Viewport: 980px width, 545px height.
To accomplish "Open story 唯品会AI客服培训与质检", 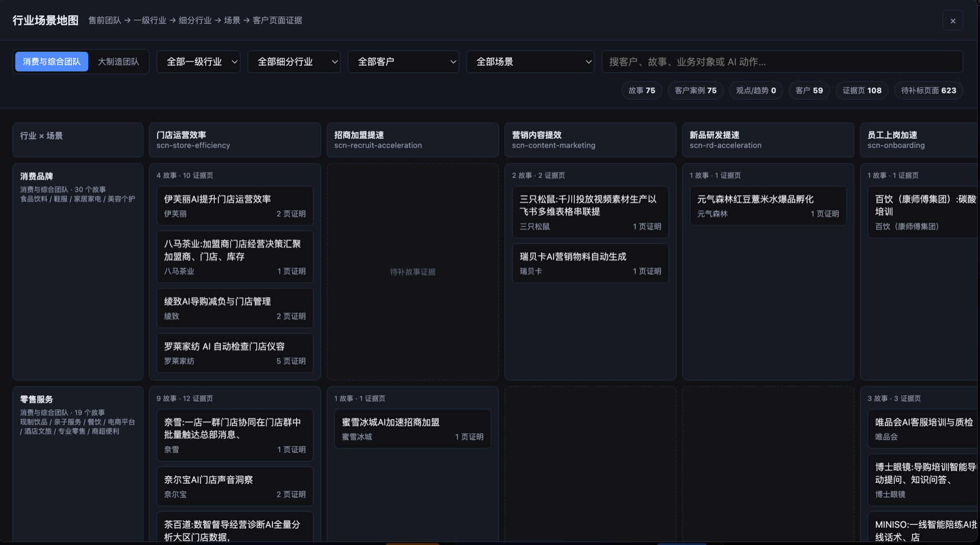I will click(x=924, y=429).
